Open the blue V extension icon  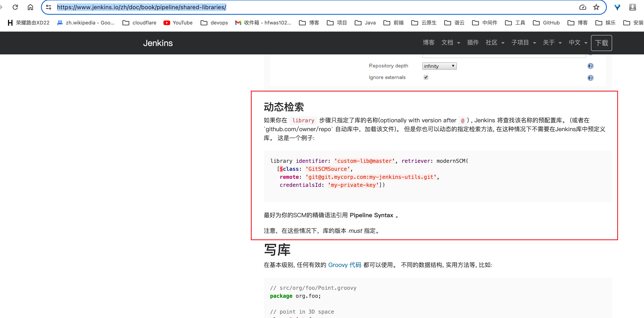617,7
